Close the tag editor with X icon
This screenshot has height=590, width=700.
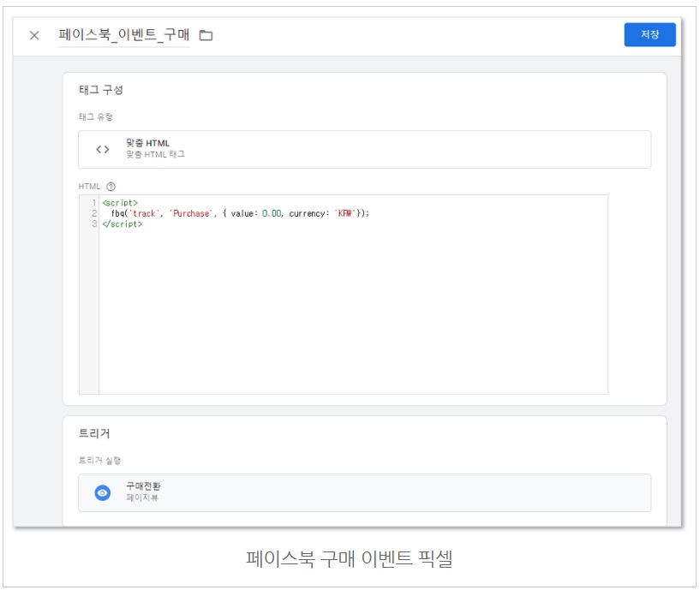click(x=34, y=35)
